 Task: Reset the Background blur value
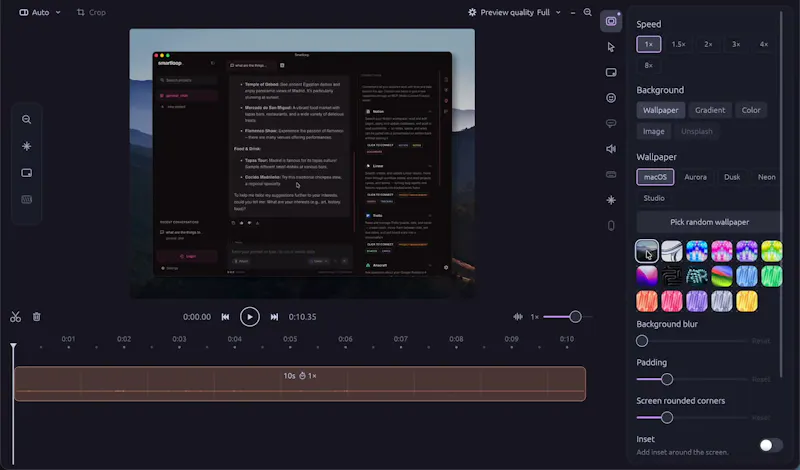761,341
